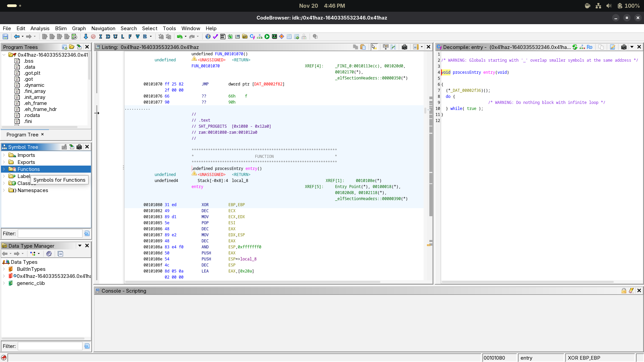Open the Navigation menu
Viewport: 644px width, 362px height.
(x=103, y=28)
